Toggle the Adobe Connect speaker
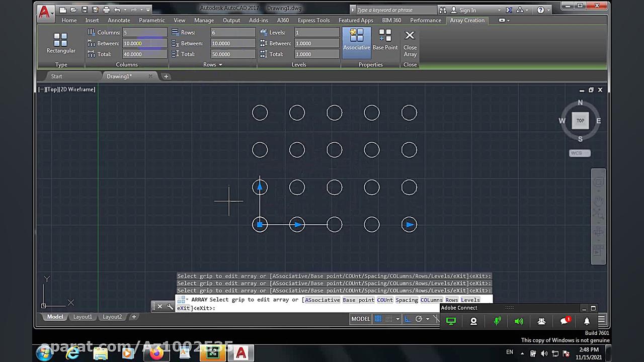The width and height of the screenshot is (644, 362). [x=519, y=321]
